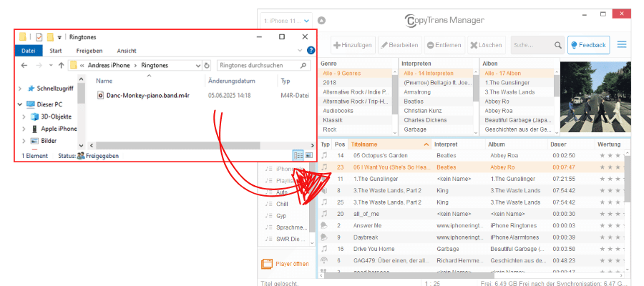
Task: Open the iPhone 11 device dropdown
Action: tap(286, 20)
